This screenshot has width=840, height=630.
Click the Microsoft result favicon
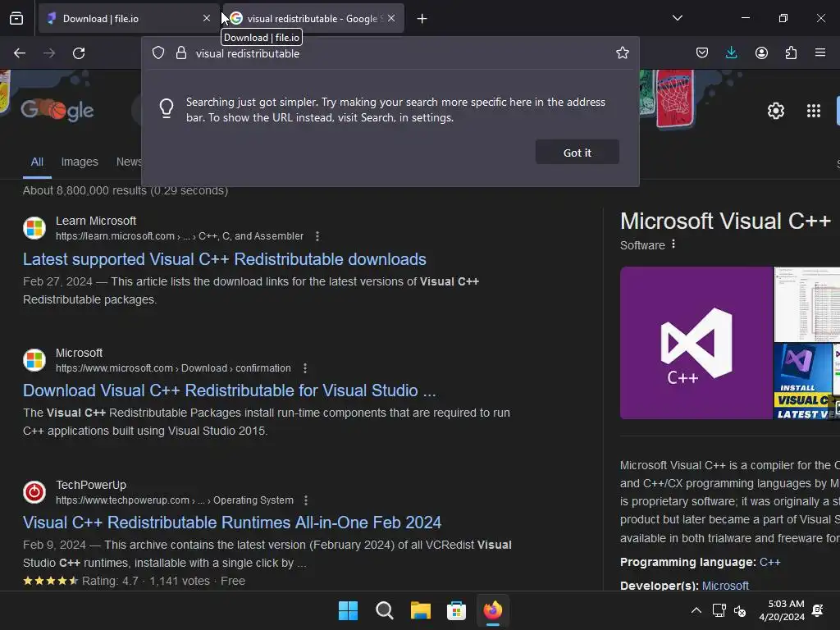coord(34,360)
